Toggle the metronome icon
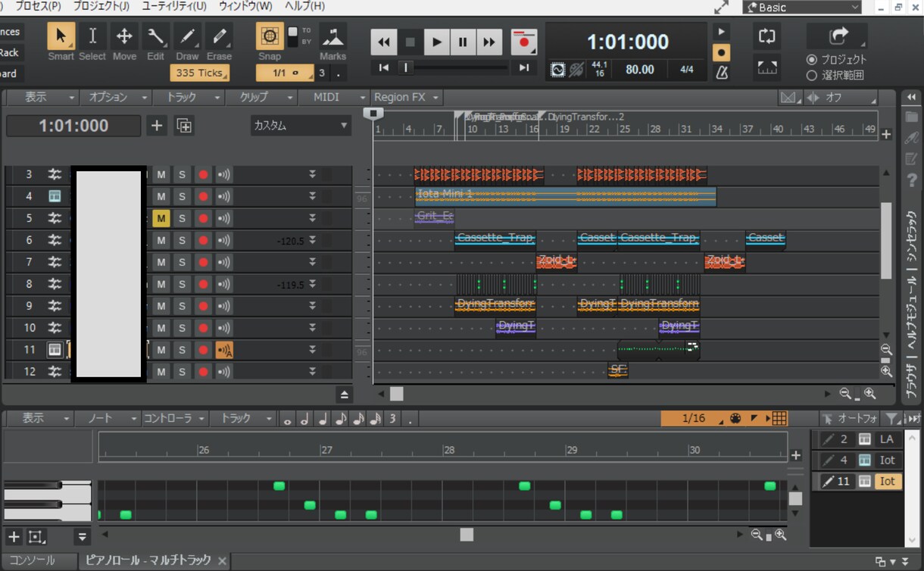Screen dimensions: 924x571 tap(722, 73)
